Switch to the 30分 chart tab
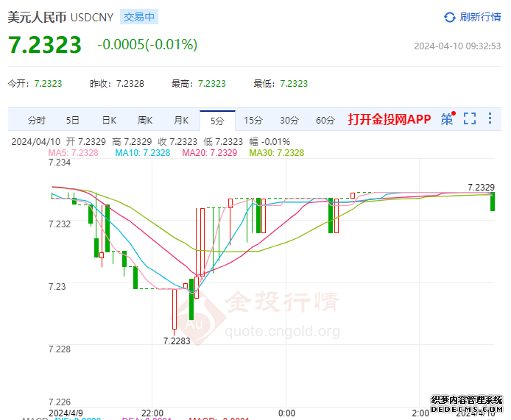The width and height of the screenshot is (511, 420). (x=289, y=121)
